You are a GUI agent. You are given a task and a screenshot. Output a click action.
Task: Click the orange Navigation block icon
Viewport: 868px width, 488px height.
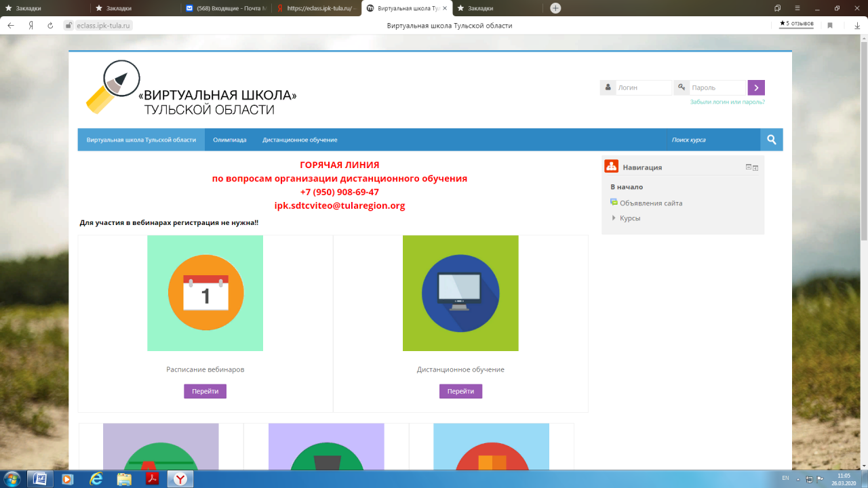(611, 167)
